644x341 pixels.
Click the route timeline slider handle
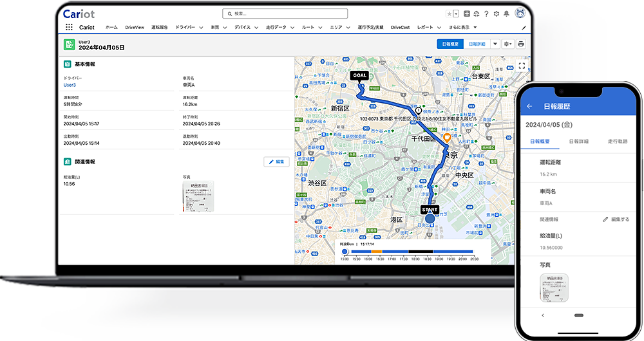(x=345, y=252)
